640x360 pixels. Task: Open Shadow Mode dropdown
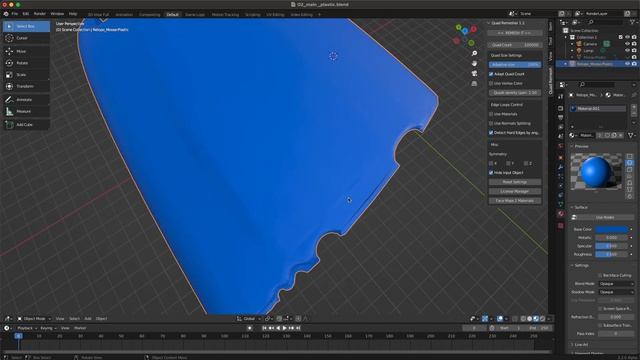click(616, 292)
